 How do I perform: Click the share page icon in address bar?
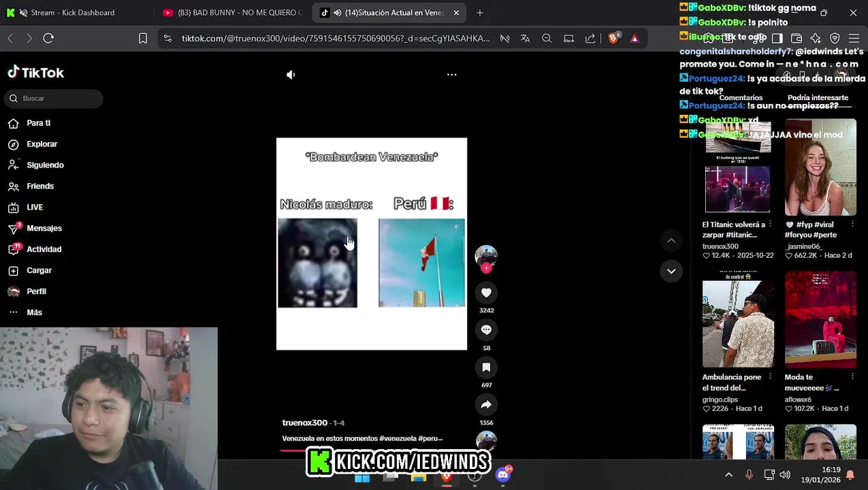[590, 38]
